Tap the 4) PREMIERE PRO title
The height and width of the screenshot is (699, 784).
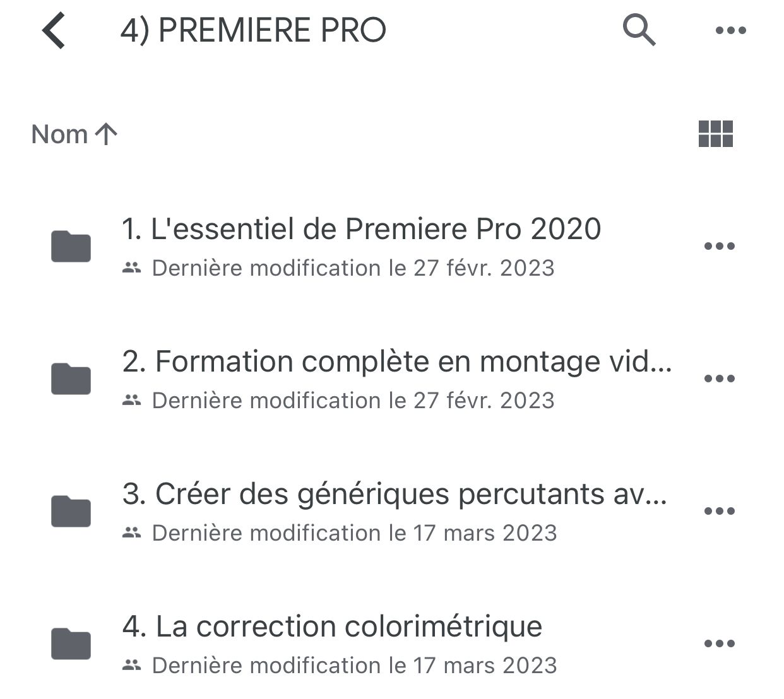pyautogui.click(x=252, y=30)
